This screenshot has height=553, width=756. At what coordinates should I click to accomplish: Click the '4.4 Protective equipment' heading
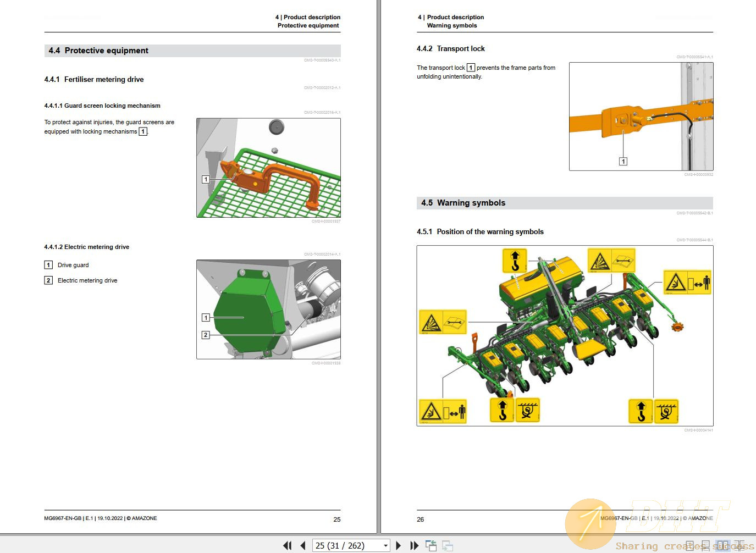pyautogui.click(x=98, y=51)
